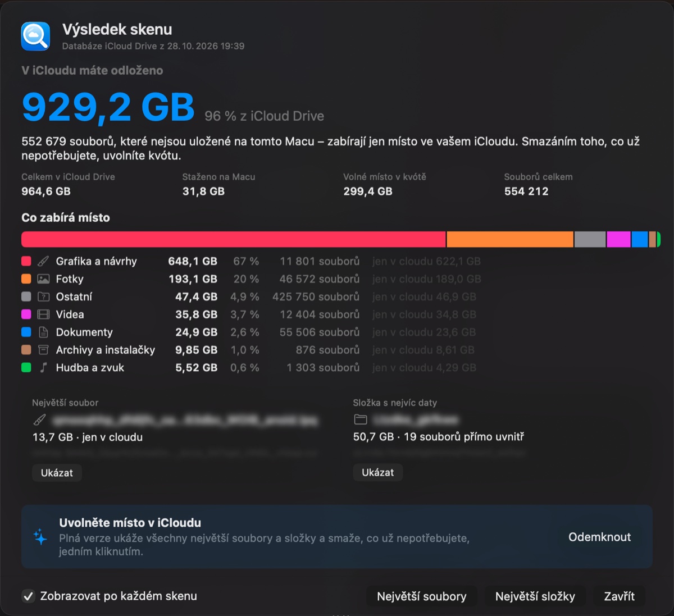Click the Výsledek skenu title

pyautogui.click(x=117, y=30)
